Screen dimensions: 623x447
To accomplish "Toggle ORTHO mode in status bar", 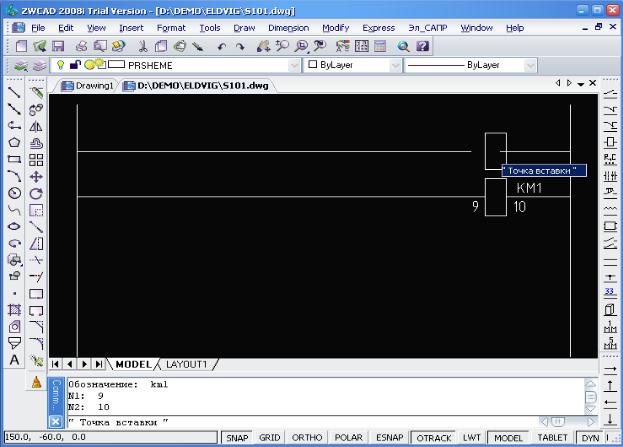I will (x=305, y=438).
